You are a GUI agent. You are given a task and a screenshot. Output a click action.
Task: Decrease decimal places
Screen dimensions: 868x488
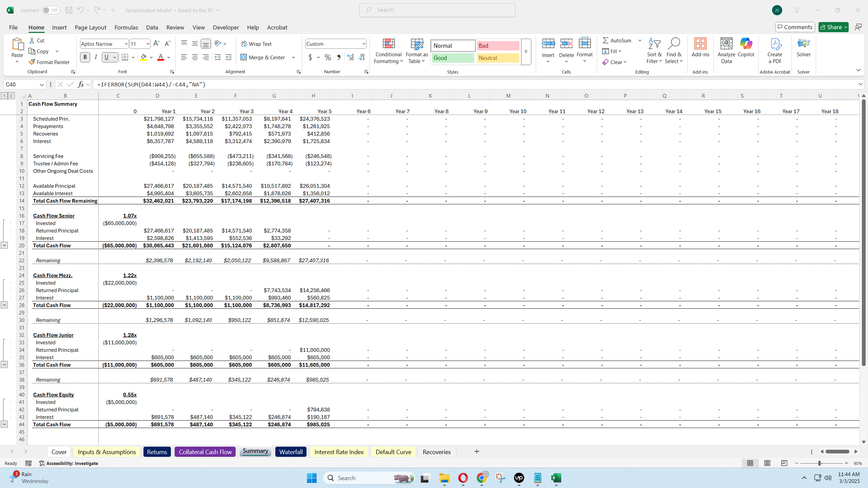tap(361, 57)
